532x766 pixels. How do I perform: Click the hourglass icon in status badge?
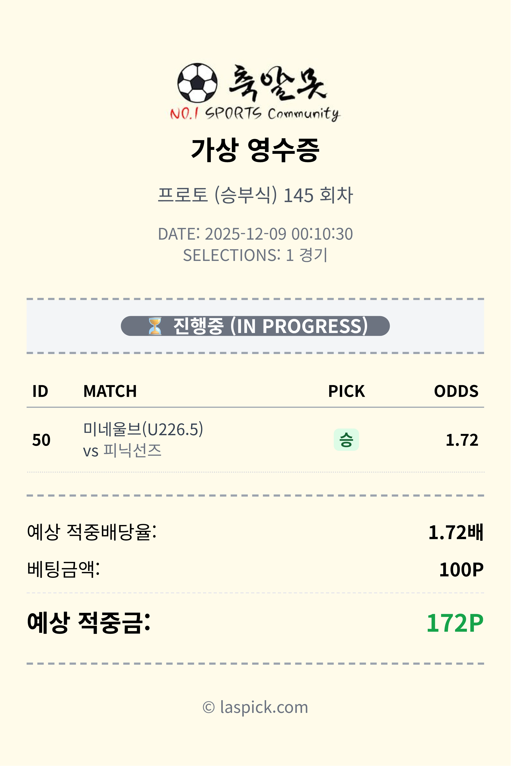155,326
